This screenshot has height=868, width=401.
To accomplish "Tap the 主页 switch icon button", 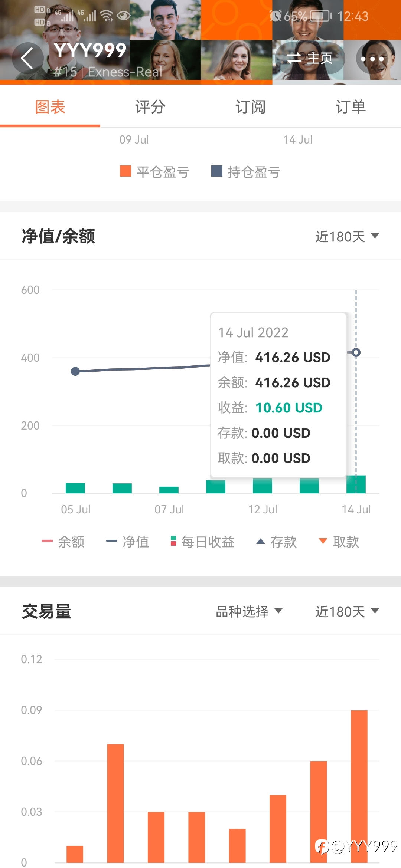I will [310, 58].
